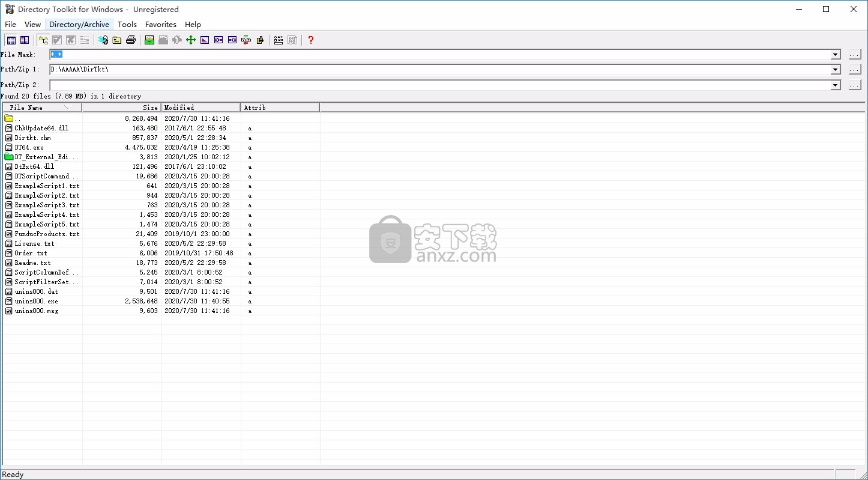Open the Directory/Archive menu
Viewport: 868px width, 480px height.
(79, 25)
